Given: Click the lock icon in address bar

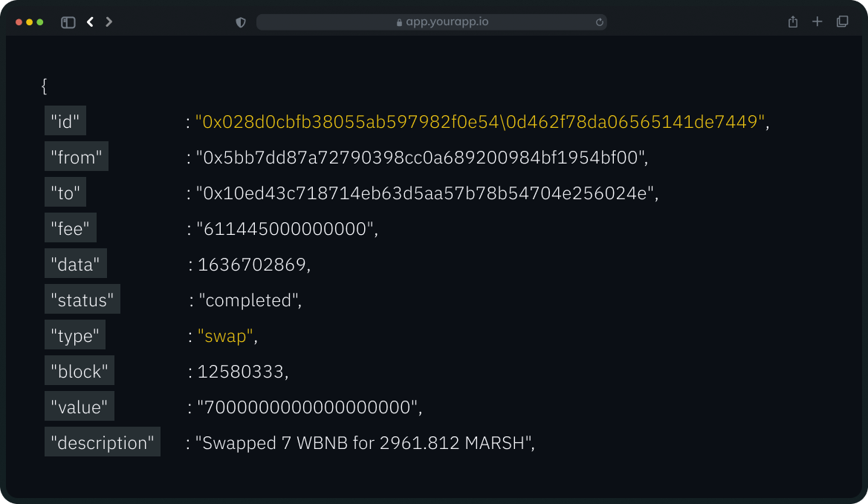Looking at the screenshot, I should [x=400, y=22].
